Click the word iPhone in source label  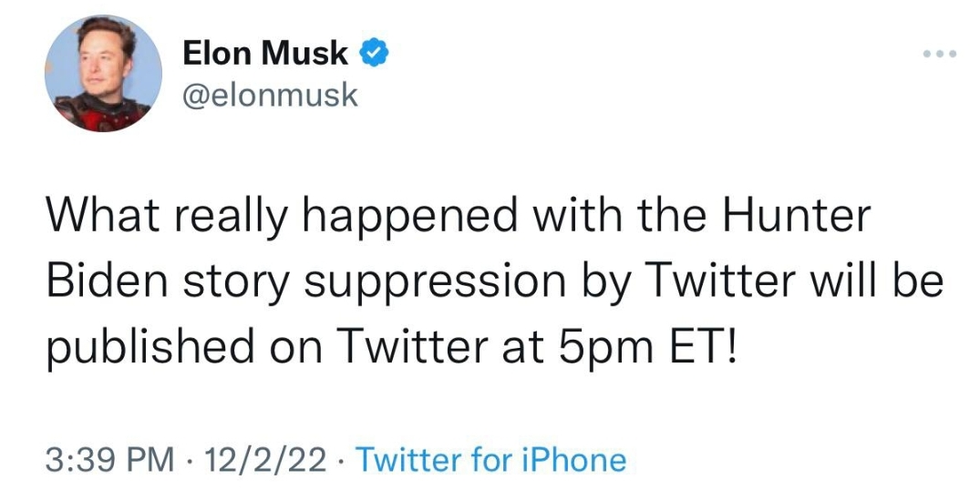coord(573,460)
